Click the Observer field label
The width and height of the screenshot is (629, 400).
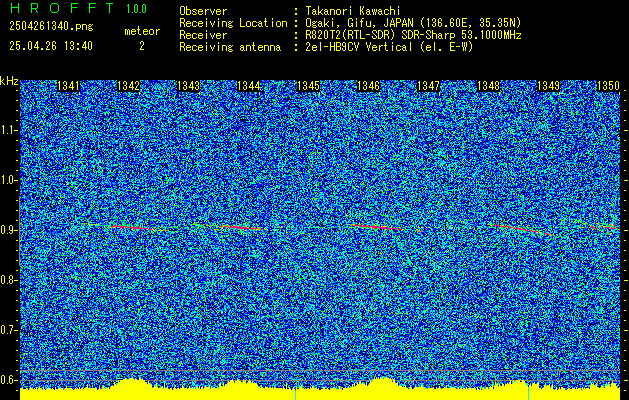(203, 11)
